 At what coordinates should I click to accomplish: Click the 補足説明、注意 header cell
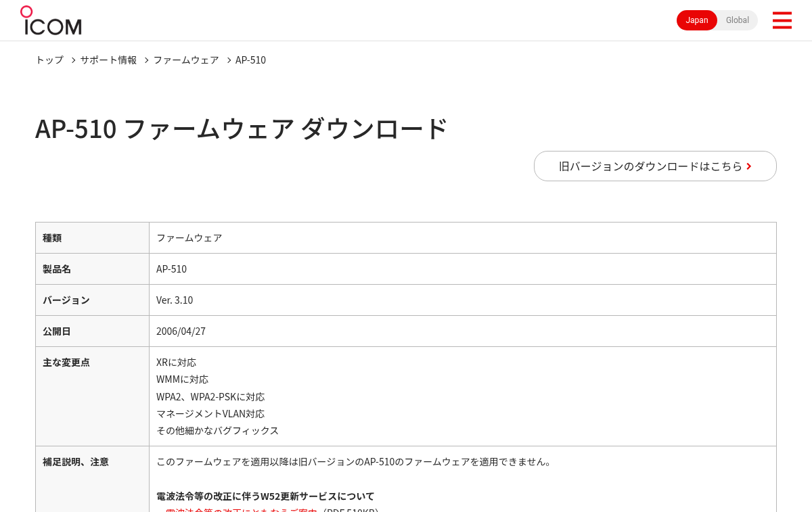tap(92, 479)
